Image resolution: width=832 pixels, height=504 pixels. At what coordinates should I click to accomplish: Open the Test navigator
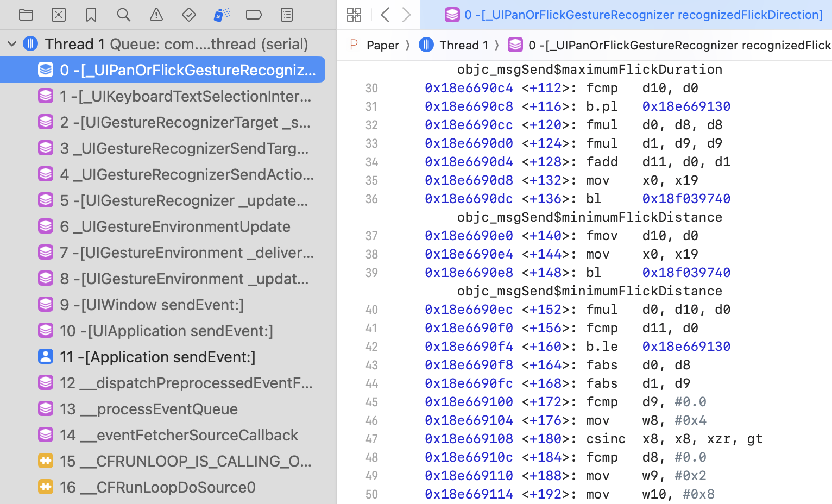click(188, 15)
